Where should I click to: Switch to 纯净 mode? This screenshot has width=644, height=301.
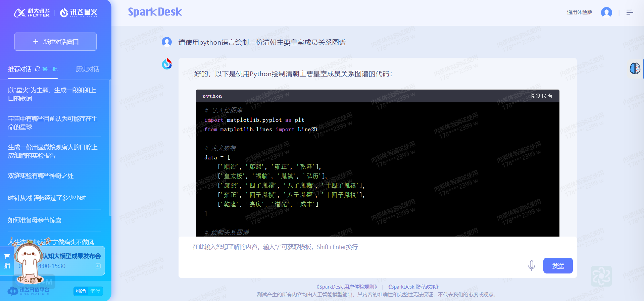[81, 291]
